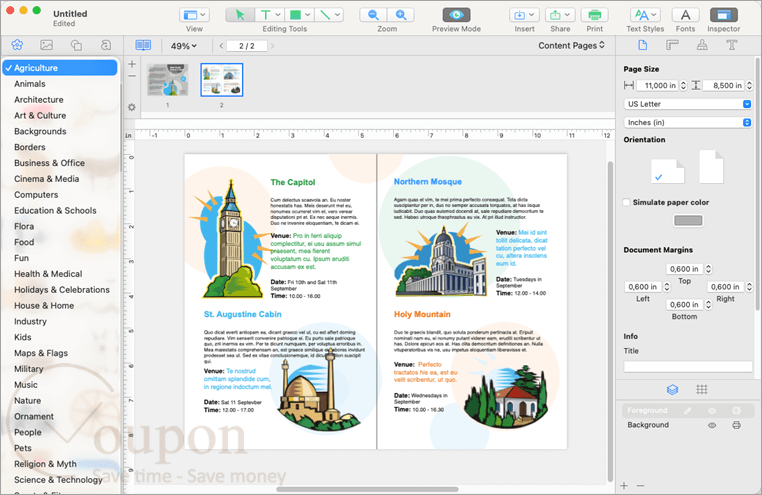This screenshot has height=495, width=762.
Task: Toggle the Inspector panel button
Action: tap(724, 15)
